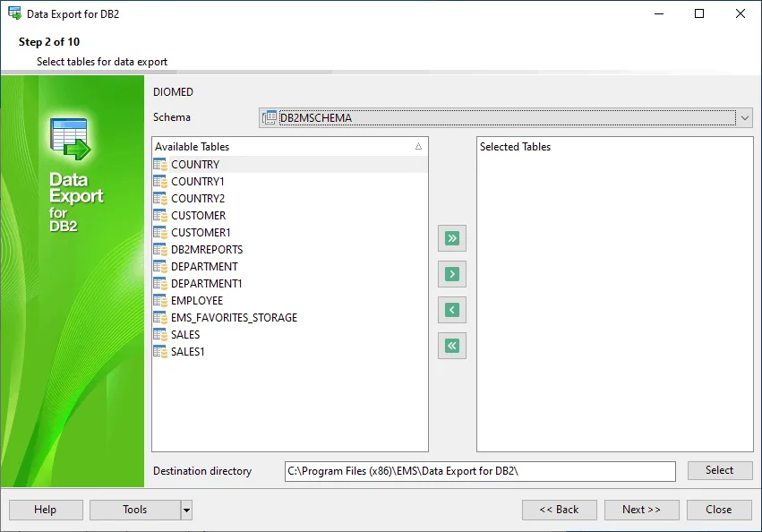Click the COUNTRY1 table icon

pyautogui.click(x=160, y=182)
